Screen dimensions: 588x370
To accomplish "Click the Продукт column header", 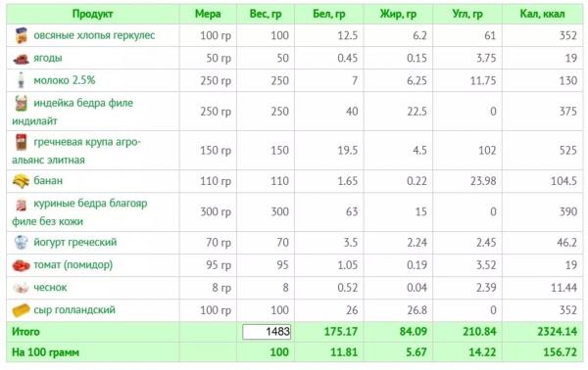I will coord(93,14).
